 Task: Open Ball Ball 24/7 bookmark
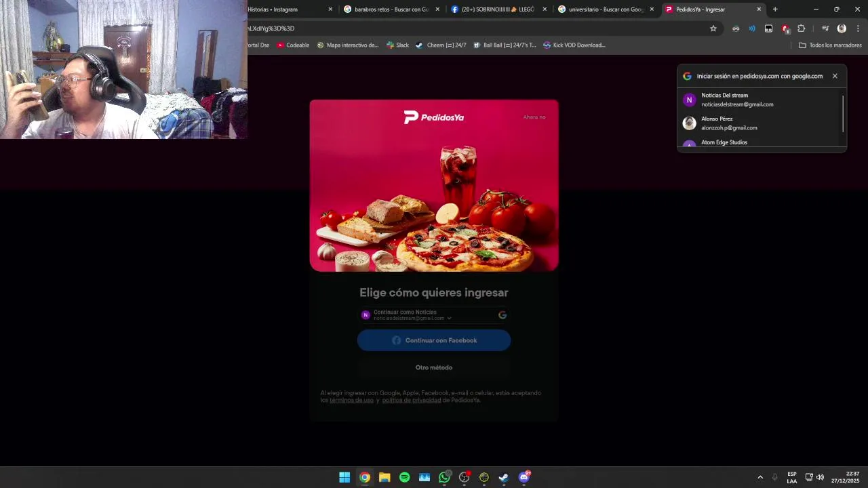point(505,45)
